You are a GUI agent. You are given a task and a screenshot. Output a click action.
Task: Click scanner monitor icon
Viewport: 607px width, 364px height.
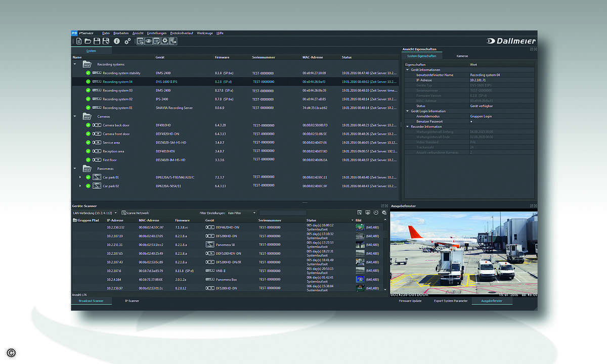click(368, 212)
